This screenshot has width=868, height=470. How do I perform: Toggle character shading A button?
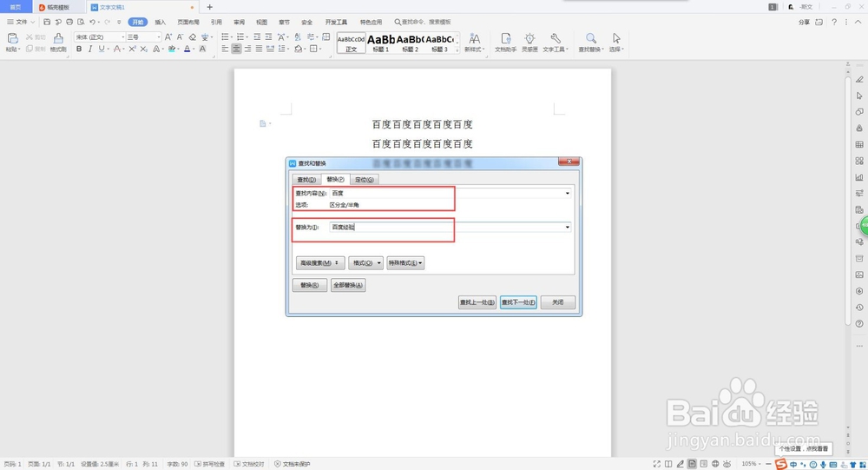click(202, 49)
